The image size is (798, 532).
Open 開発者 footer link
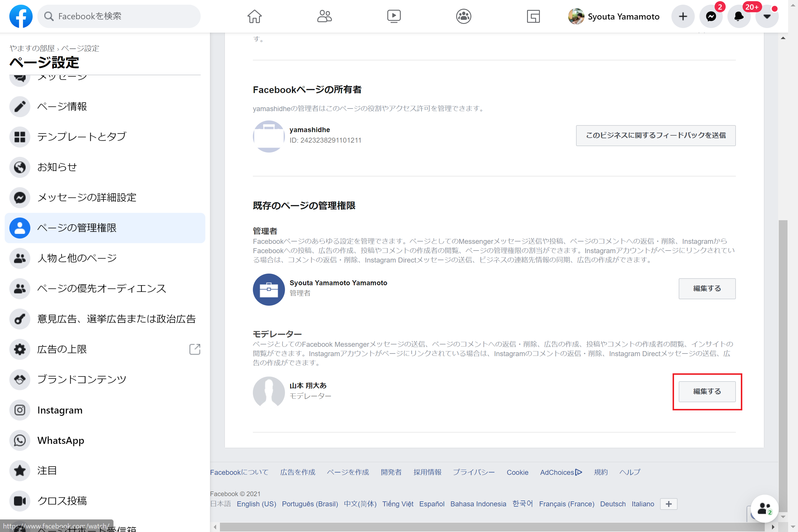(391, 472)
